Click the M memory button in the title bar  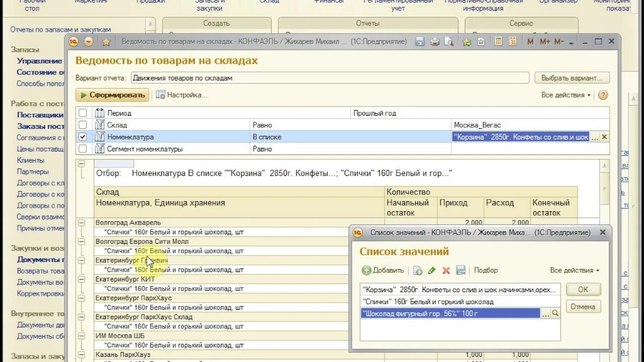pyautogui.click(x=530, y=42)
